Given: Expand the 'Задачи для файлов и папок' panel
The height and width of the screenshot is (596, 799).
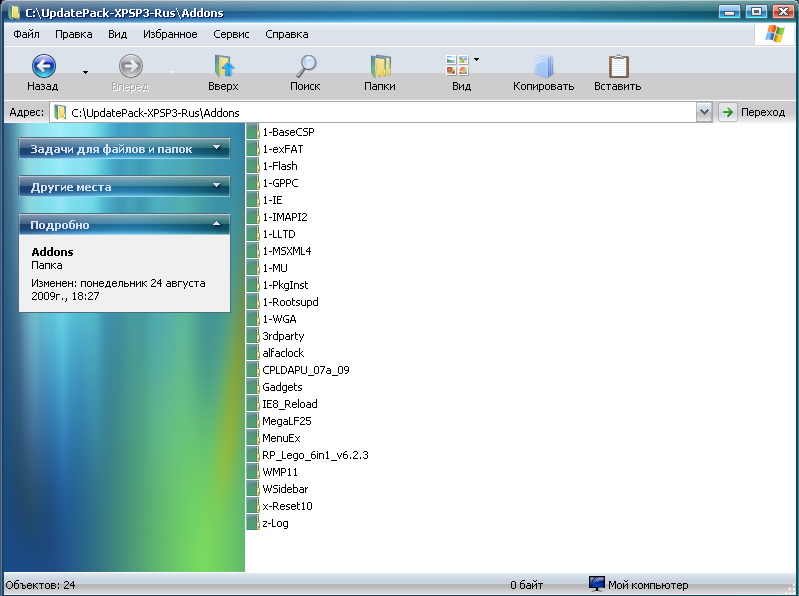Looking at the screenshot, I should tap(216, 149).
